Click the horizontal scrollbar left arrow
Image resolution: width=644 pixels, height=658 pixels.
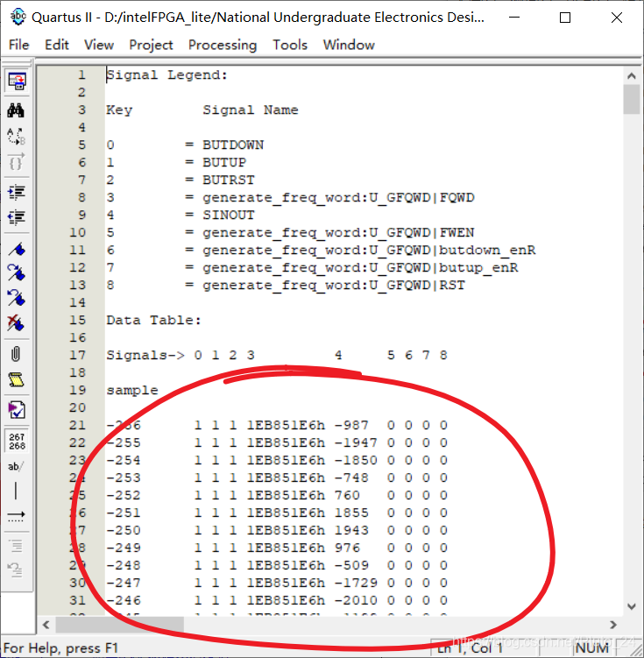46,625
